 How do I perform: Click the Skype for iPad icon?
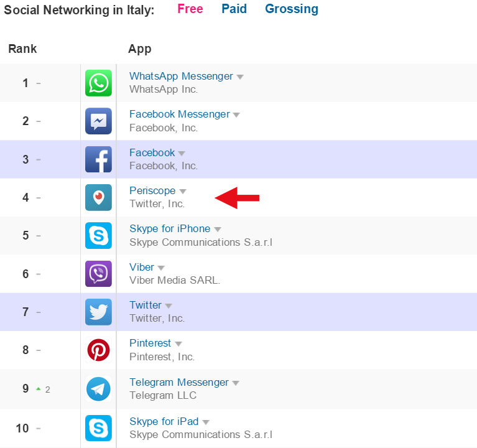98,428
